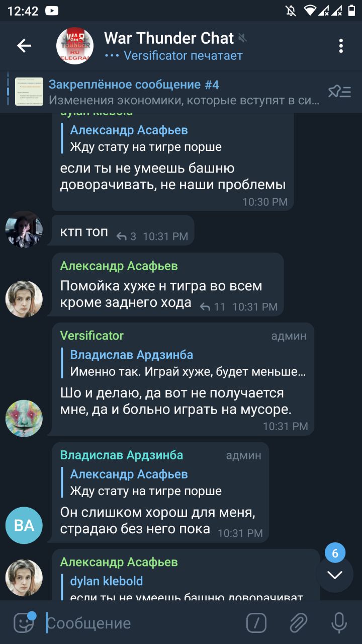Open the Versificator sender name profile
The height and width of the screenshot is (644, 362).
click(x=92, y=336)
